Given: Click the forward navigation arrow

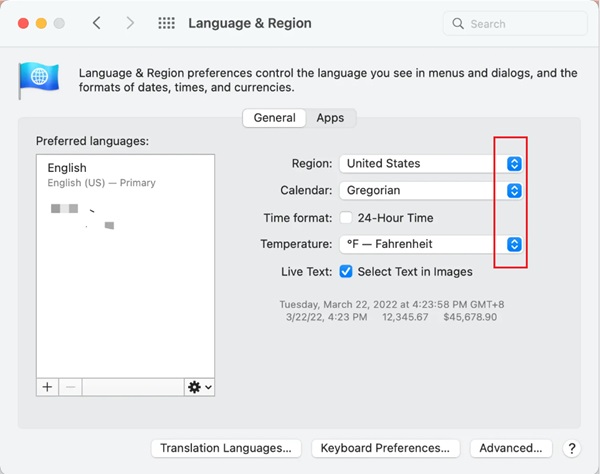Looking at the screenshot, I should point(129,23).
